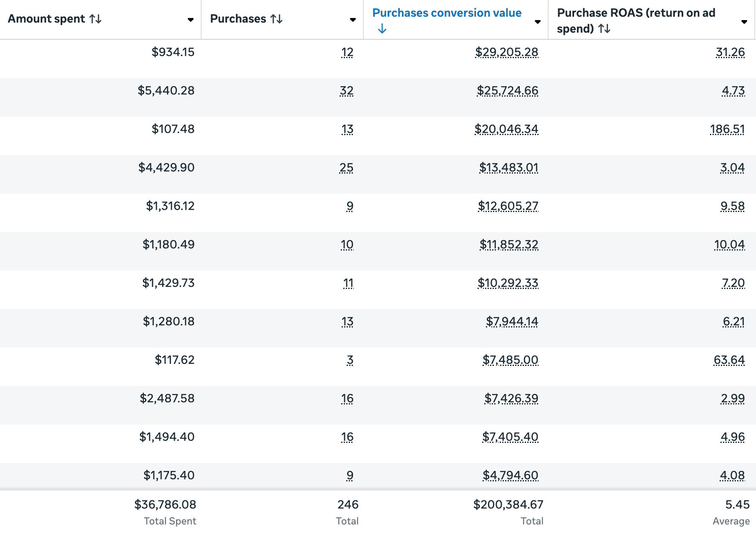Open the $7,485.00 conversion value link
Image resolution: width=756 pixels, height=537 pixels.
[x=510, y=360]
